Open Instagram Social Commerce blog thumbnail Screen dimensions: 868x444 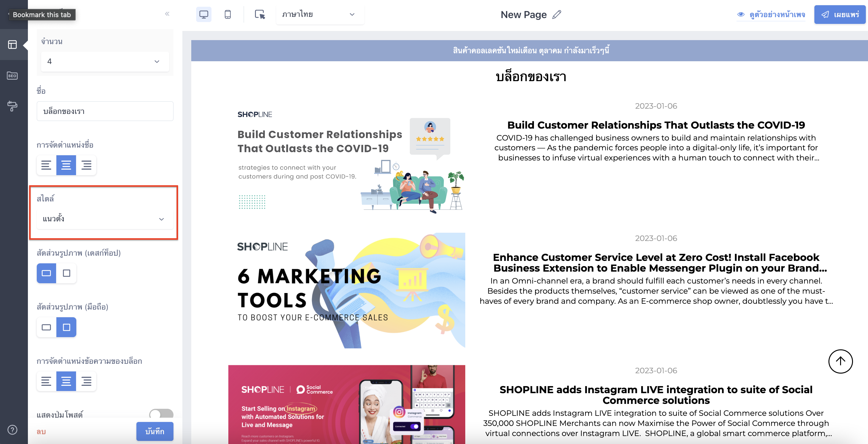tap(347, 404)
